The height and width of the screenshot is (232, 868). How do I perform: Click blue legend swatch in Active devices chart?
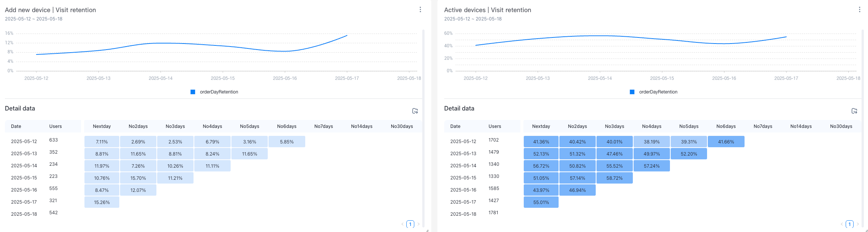tap(632, 92)
